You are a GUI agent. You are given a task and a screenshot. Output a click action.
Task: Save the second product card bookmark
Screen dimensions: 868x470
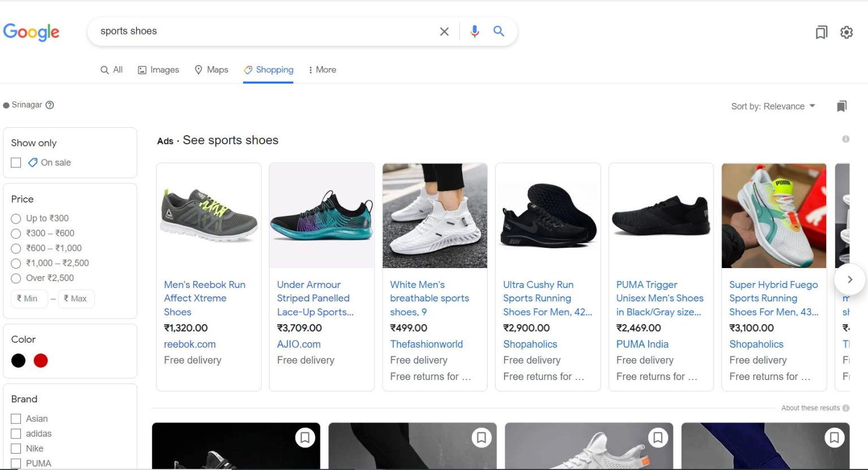click(x=481, y=437)
